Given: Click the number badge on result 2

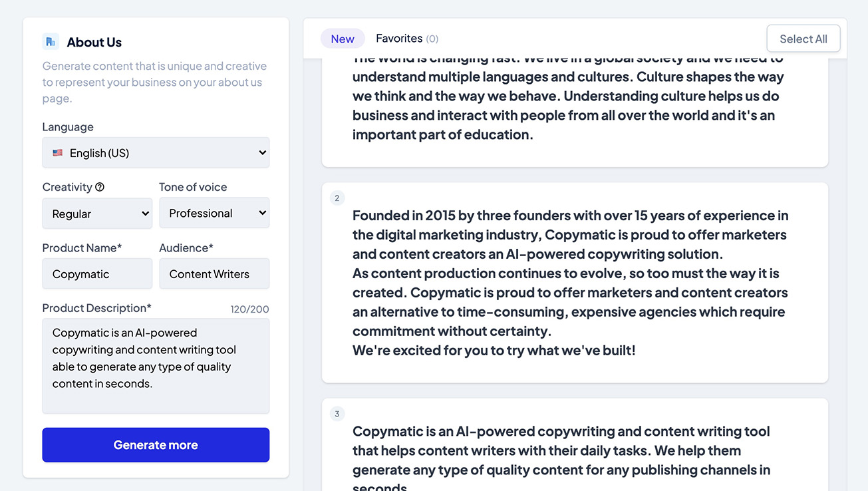Looking at the screenshot, I should [337, 198].
